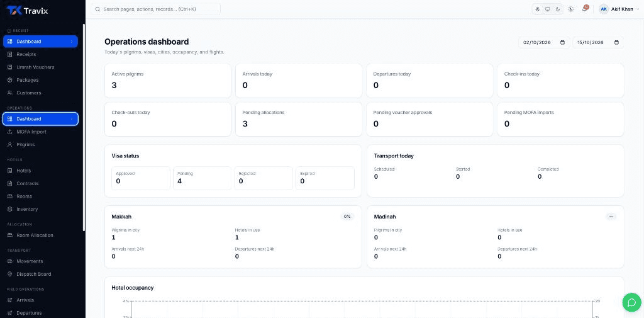Open Movements bus icon

(10, 261)
